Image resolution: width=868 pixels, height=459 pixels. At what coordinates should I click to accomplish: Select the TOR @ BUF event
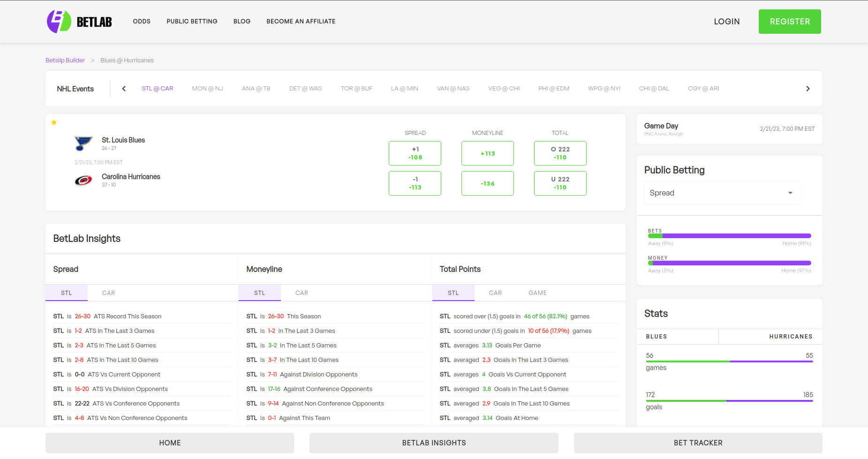coord(356,89)
